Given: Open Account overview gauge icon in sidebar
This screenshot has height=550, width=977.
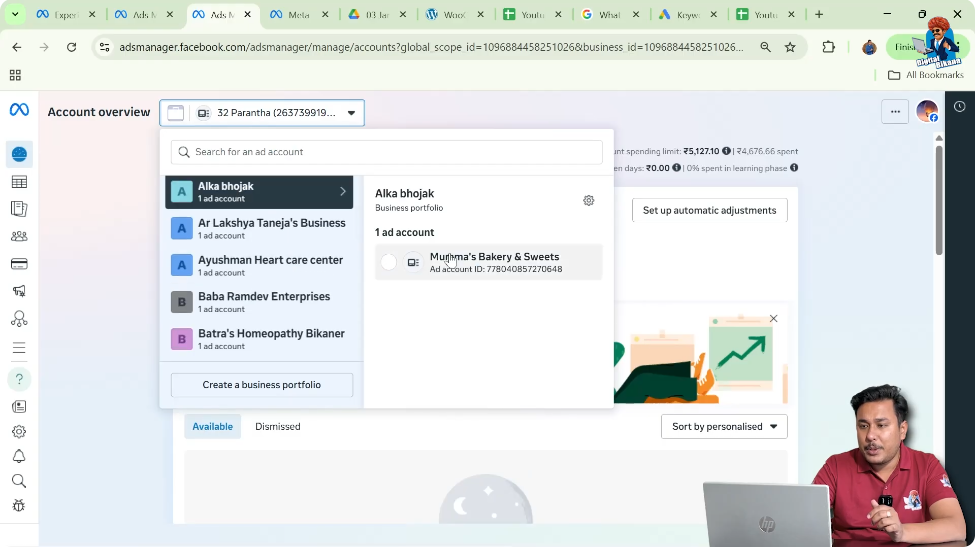Looking at the screenshot, I should (19, 154).
